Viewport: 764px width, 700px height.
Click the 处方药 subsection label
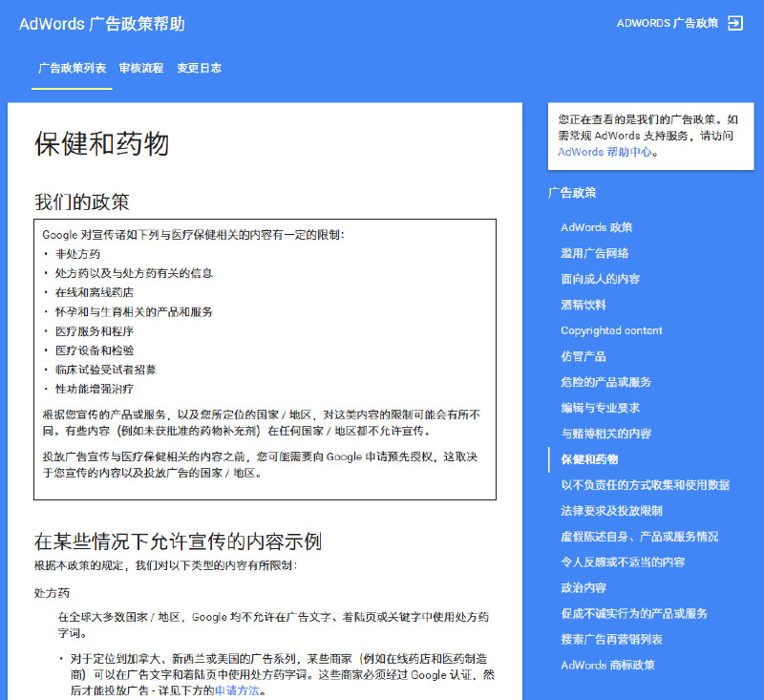point(52,593)
